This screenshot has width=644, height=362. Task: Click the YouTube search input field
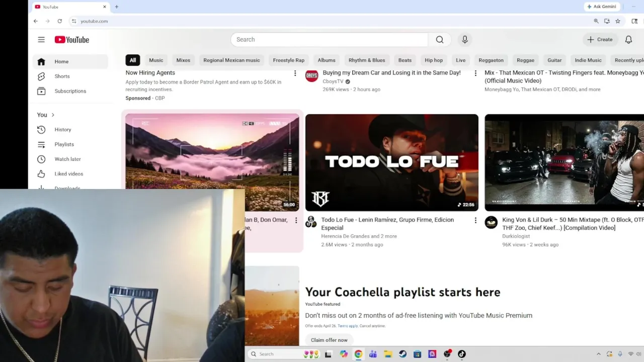[x=330, y=40]
